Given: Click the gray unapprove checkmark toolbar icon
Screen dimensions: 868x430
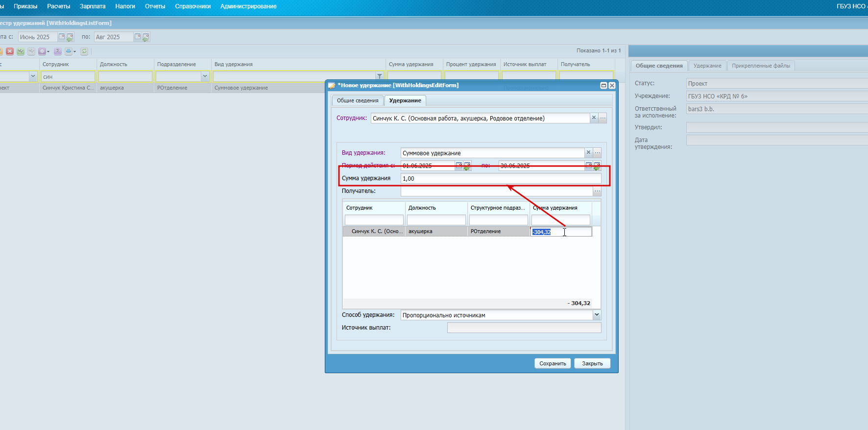Looking at the screenshot, I should pos(31,51).
